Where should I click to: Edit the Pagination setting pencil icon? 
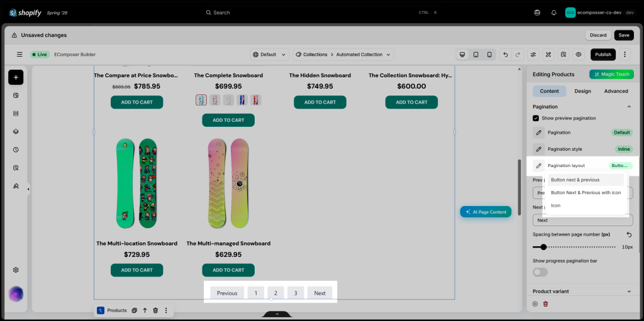pyautogui.click(x=538, y=133)
